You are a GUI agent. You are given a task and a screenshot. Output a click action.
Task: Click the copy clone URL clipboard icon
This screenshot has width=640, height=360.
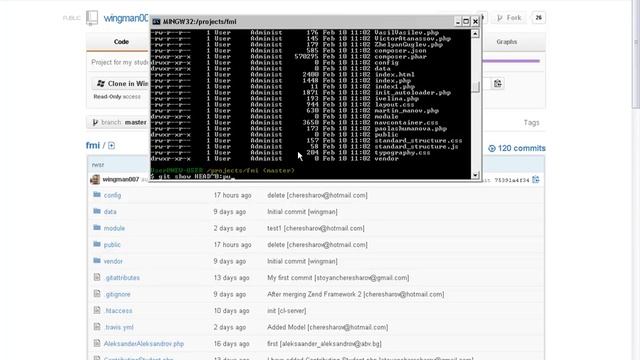click(x=498, y=84)
